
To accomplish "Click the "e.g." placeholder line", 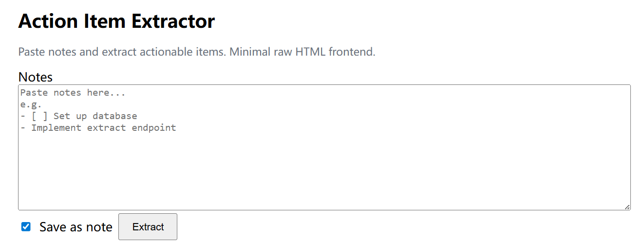I will [31, 104].
